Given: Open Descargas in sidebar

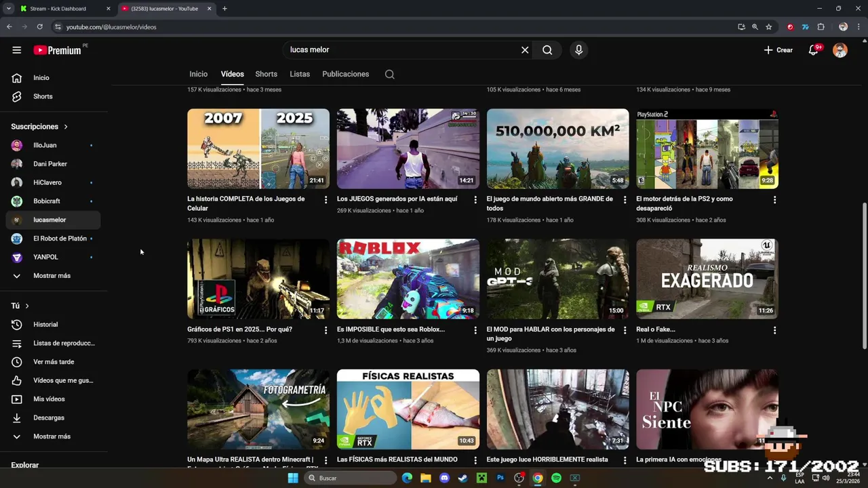Looking at the screenshot, I should click(x=53, y=418).
